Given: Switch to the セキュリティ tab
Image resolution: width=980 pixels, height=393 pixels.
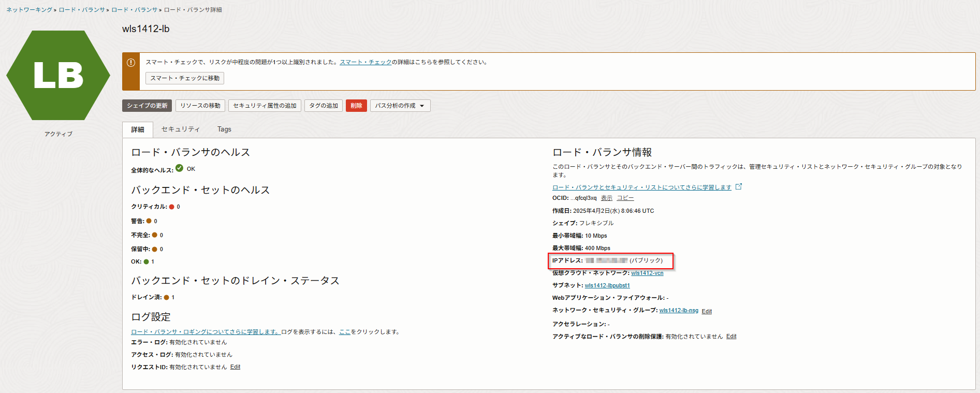Looking at the screenshot, I should (x=180, y=129).
